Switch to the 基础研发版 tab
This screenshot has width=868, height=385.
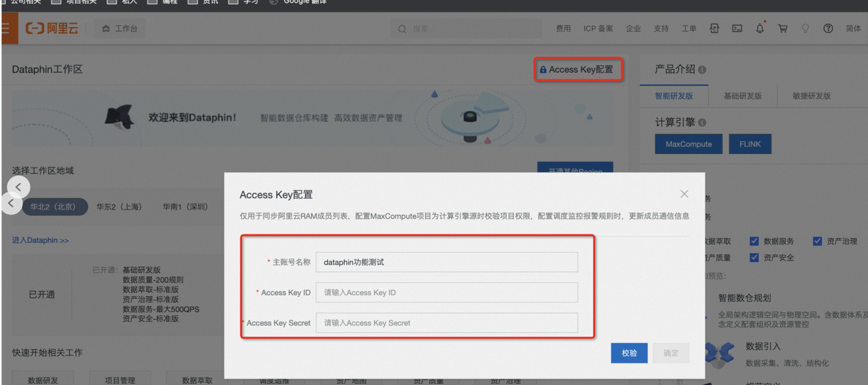pyautogui.click(x=742, y=96)
